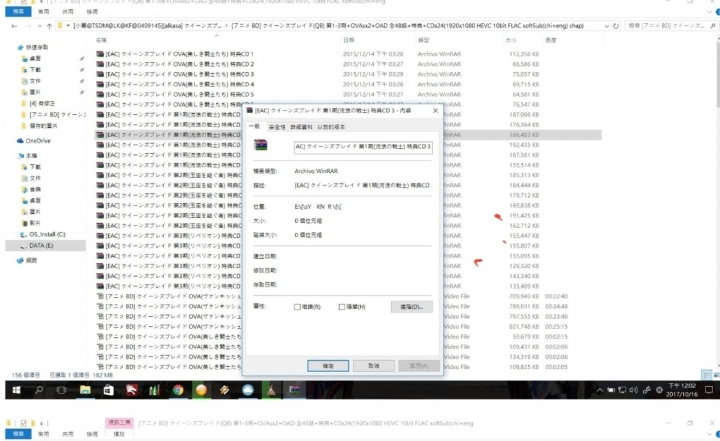The width and height of the screenshot is (720, 441).
Task: Click the WinRAR icon of OVA 特典CD 1
Action: point(100,54)
